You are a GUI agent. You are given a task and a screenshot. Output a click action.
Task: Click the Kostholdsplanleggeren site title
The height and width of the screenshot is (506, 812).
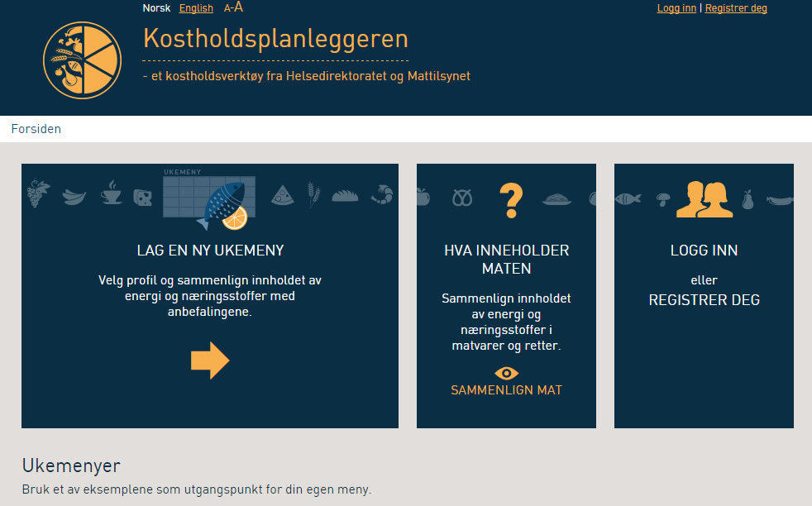click(275, 39)
